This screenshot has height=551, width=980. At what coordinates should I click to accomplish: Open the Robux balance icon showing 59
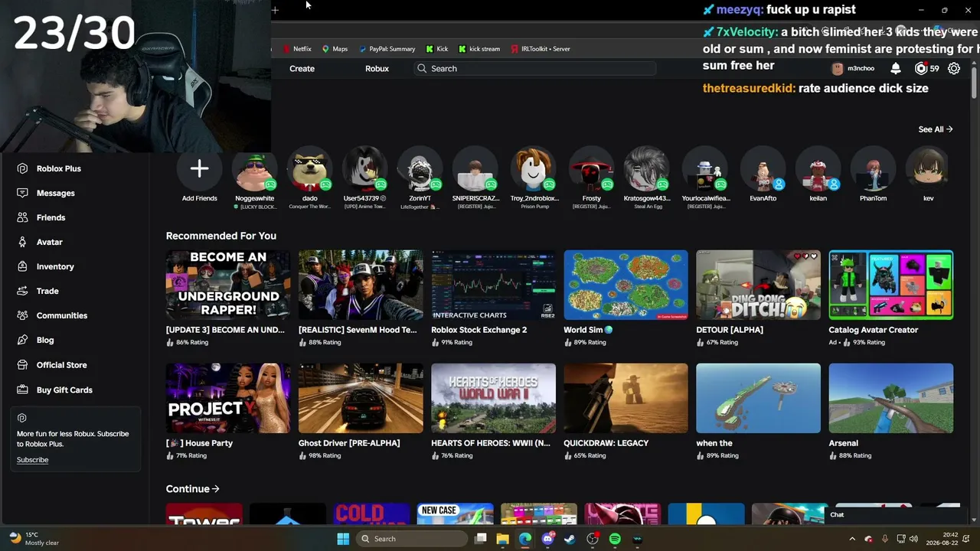tap(921, 68)
